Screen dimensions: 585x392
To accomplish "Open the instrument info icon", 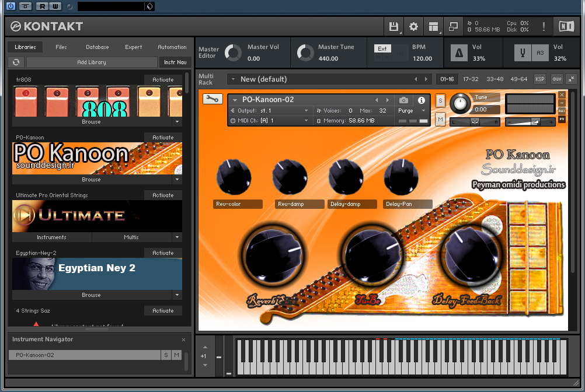I will pos(422,100).
